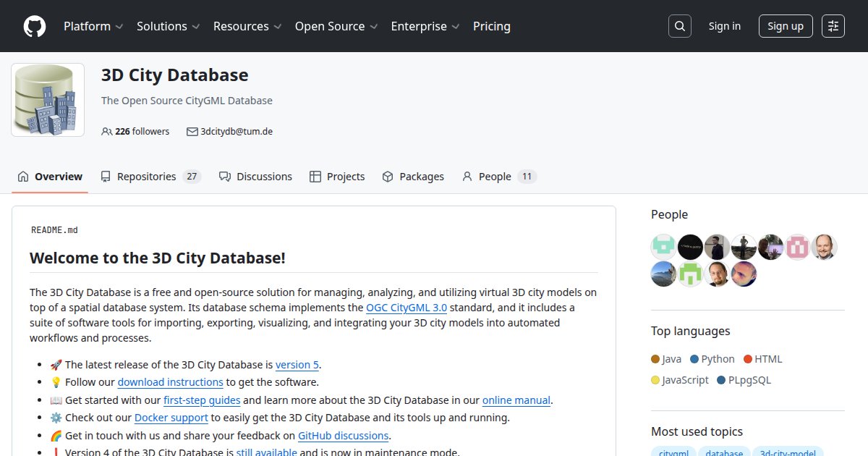Expand the Solutions menu
Viewport: 868px width, 456px height.
pos(168,26)
